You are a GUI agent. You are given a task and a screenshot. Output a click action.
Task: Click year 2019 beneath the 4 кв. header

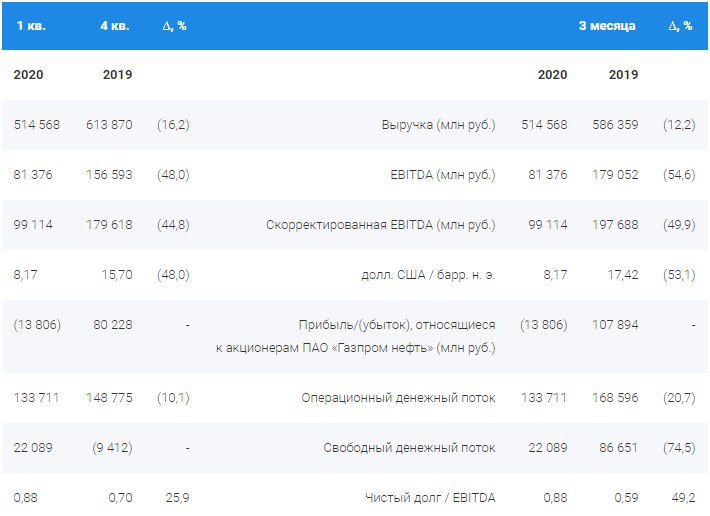tap(117, 75)
